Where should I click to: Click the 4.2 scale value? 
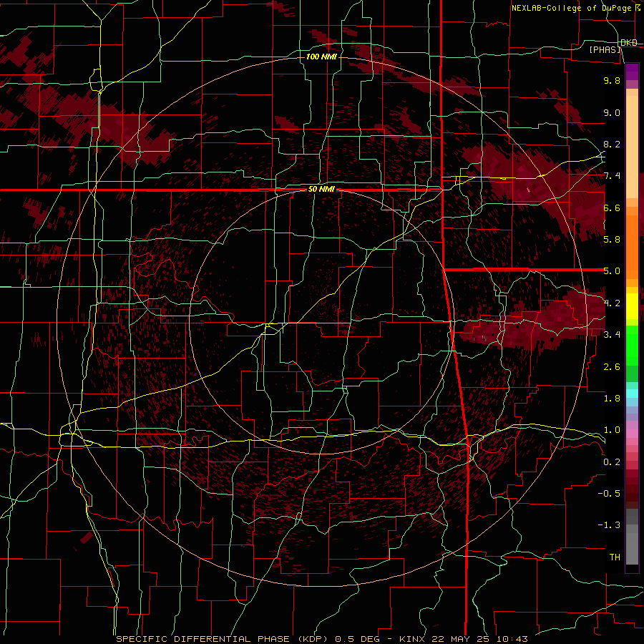point(612,303)
